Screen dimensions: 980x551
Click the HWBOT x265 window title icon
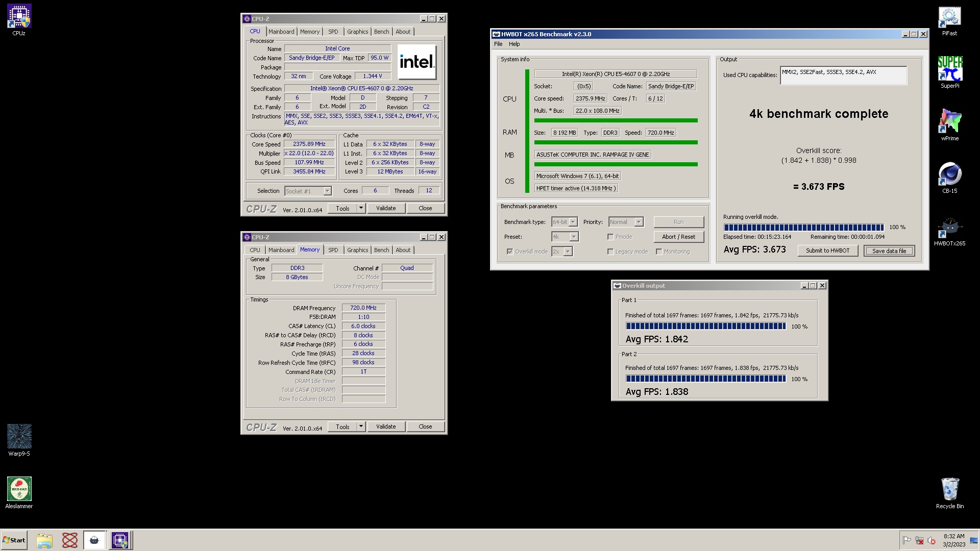click(x=496, y=34)
